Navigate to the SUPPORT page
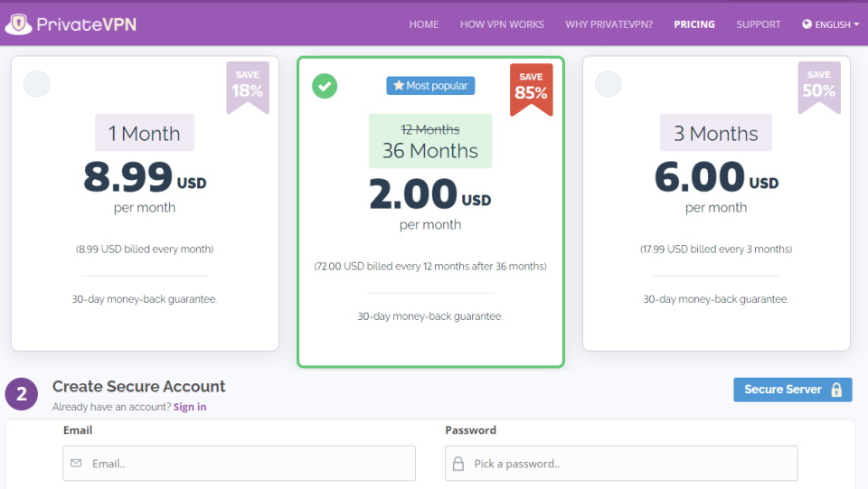Viewport: 868px width, 489px height. click(x=758, y=24)
